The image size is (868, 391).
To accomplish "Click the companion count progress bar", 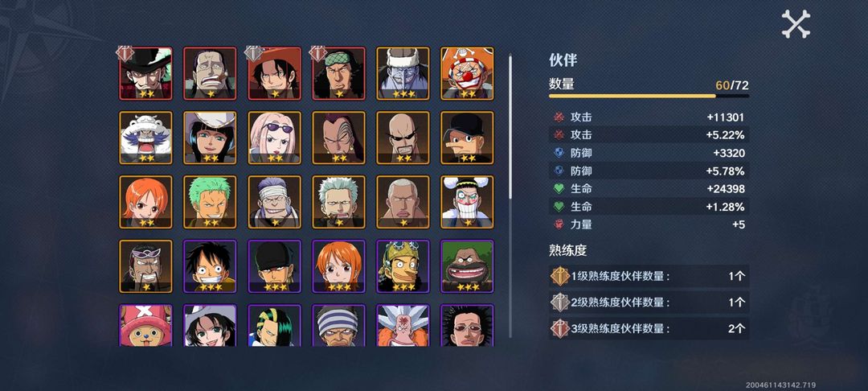I will click(x=649, y=96).
